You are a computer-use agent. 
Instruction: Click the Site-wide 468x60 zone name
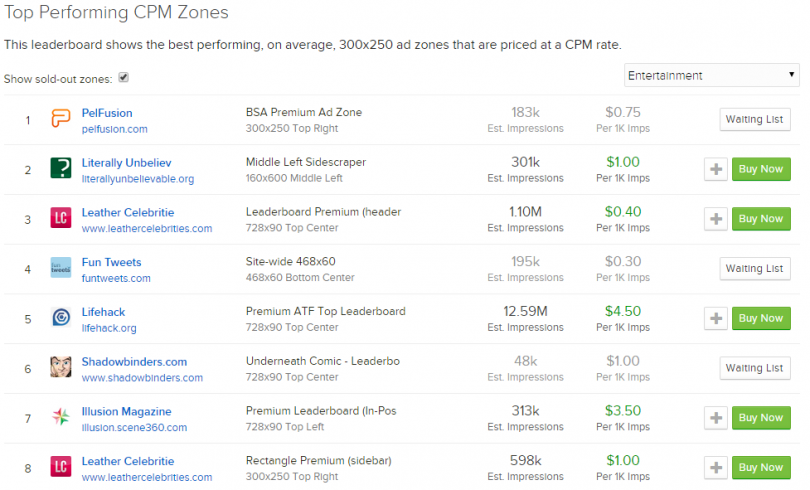290,261
